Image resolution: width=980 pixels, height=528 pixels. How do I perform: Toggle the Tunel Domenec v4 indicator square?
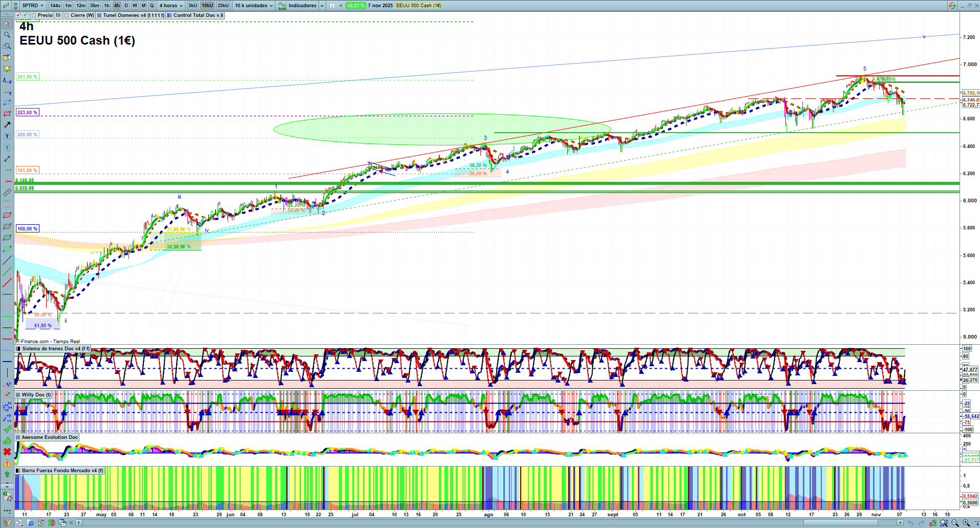[x=99, y=15]
